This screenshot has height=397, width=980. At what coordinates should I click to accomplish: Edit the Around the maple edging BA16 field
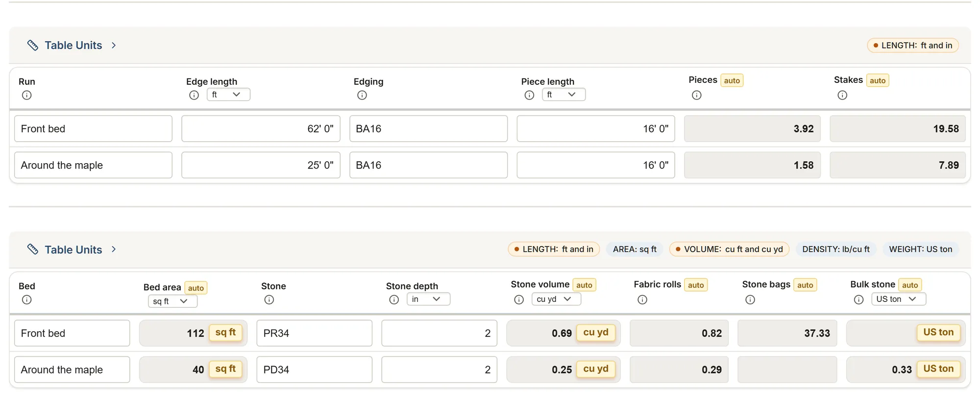click(428, 165)
